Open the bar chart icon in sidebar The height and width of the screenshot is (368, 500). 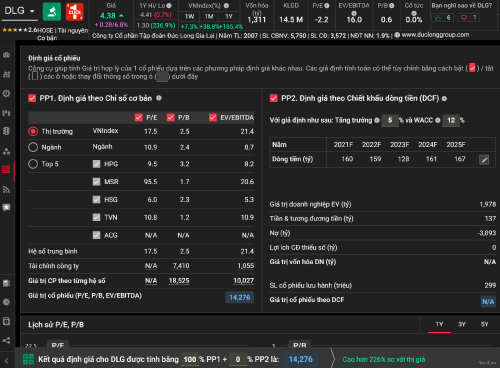pyautogui.click(x=6, y=113)
